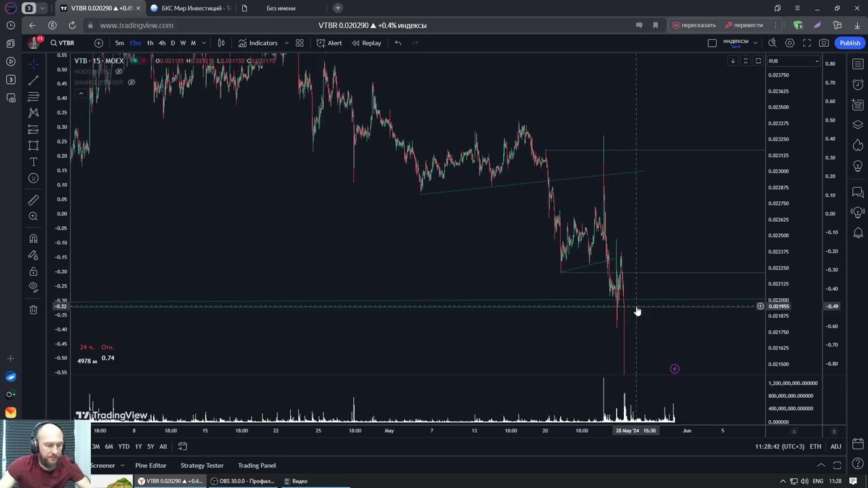
Task: Open the layout templates grid icon
Action: (300, 43)
